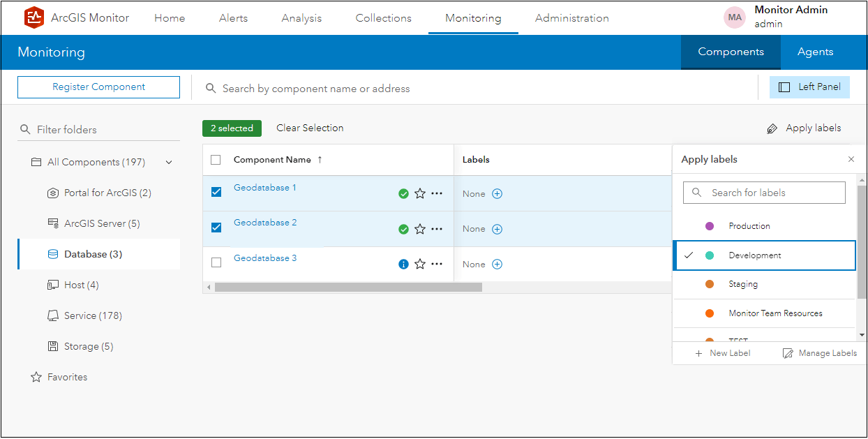The image size is (868, 439).
Task: Collapse the All Components folder chevron
Action: pyautogui.click(x=169, y=163)
